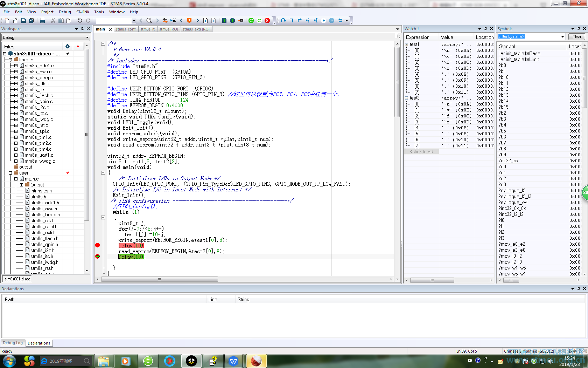Viewport: 588px width, 368px height.
Task: Break program execution
Action: coord(331,21)
